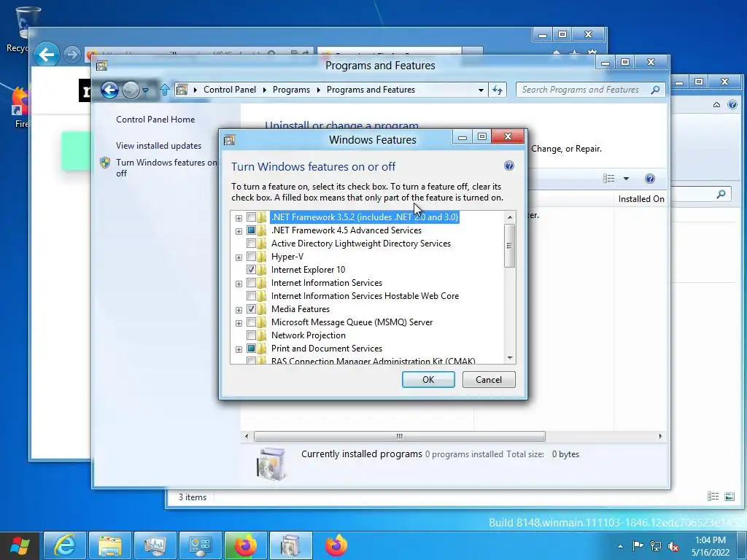747x560 pixels.
Task: Expand .NET Framework 3.5.2 tree node
Action: [239, 218]
